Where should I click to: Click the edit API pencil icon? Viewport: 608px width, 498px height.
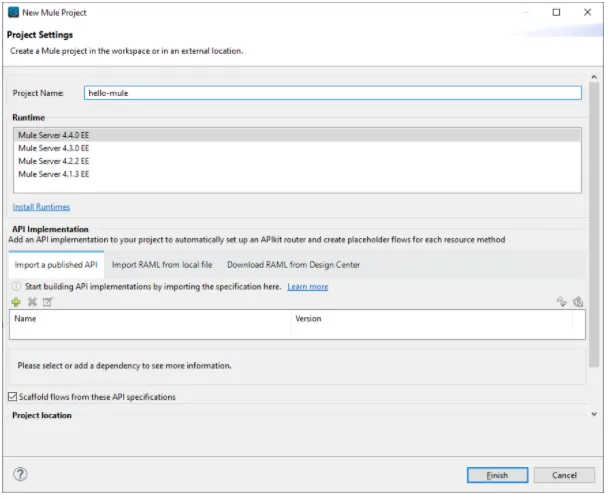(48, 303)
